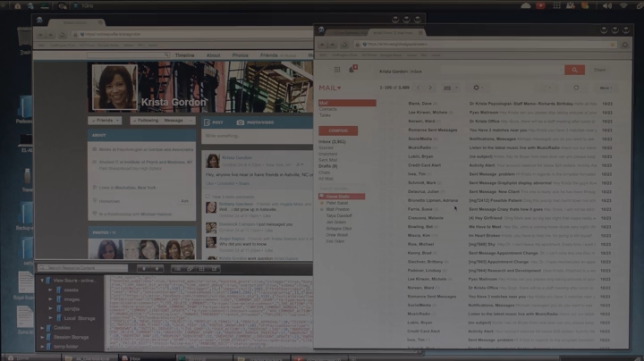Switch to the About tab on the profile
This screenshot has width=644, height=361.
[x=213, y=55]
